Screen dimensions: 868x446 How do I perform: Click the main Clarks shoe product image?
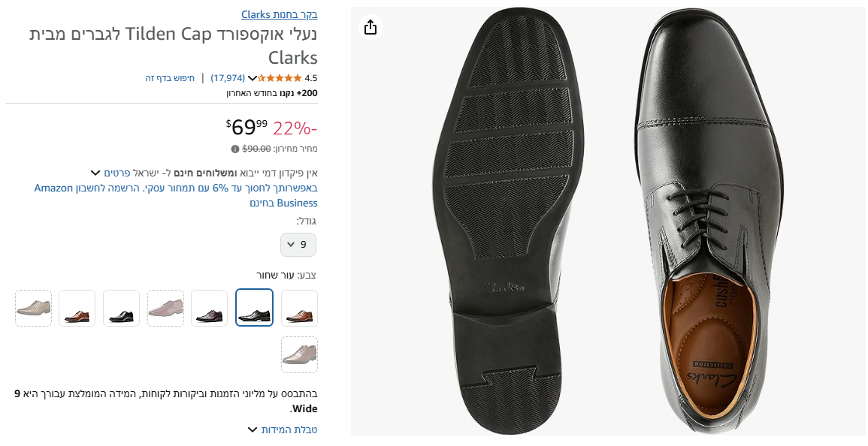point(607,221)
